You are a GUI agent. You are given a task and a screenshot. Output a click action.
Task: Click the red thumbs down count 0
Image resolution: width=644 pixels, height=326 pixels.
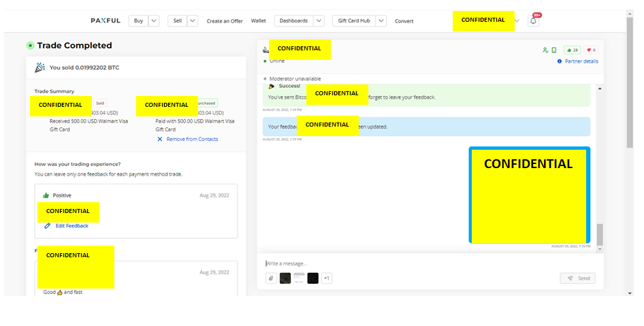(591, 50)
